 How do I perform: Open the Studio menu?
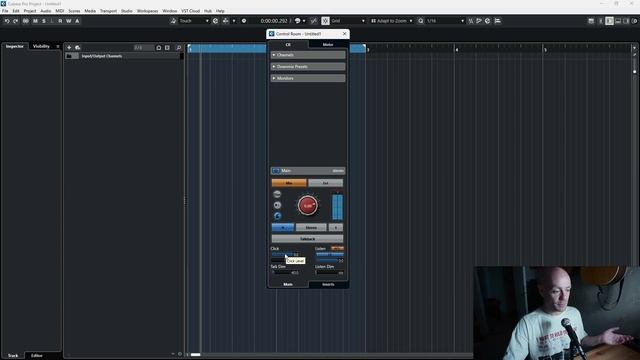coord(127,11)
